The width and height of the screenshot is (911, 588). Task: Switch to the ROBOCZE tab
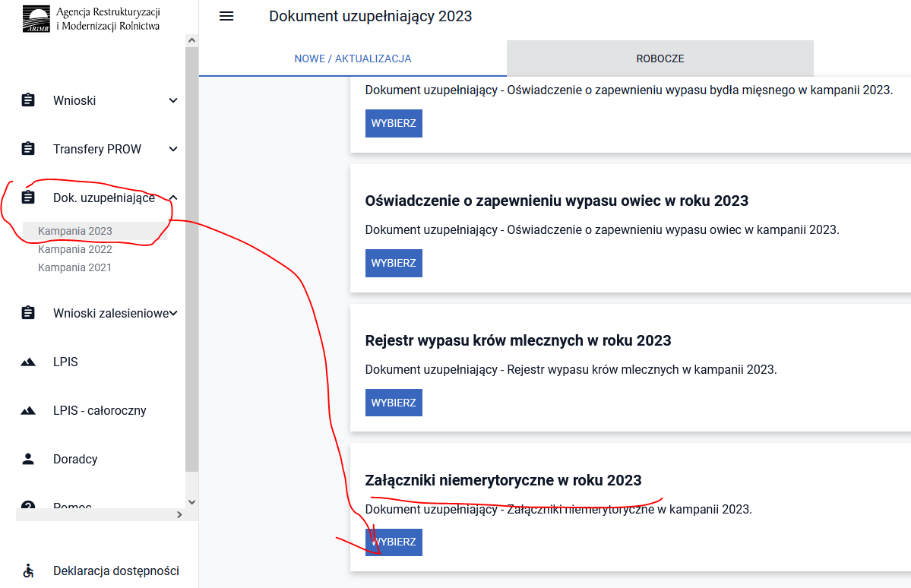[x=660, y=58]
